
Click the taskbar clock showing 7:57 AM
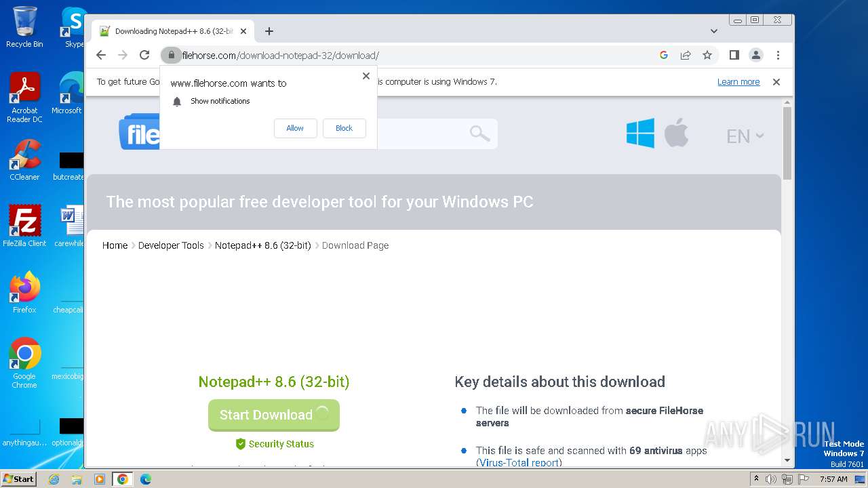click(x=833, y=479)
